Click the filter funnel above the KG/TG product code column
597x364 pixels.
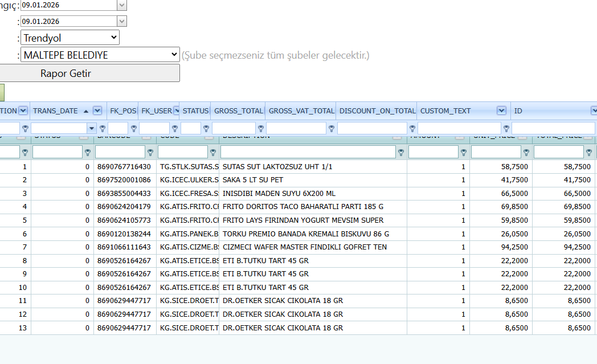(x=213, y=153)
